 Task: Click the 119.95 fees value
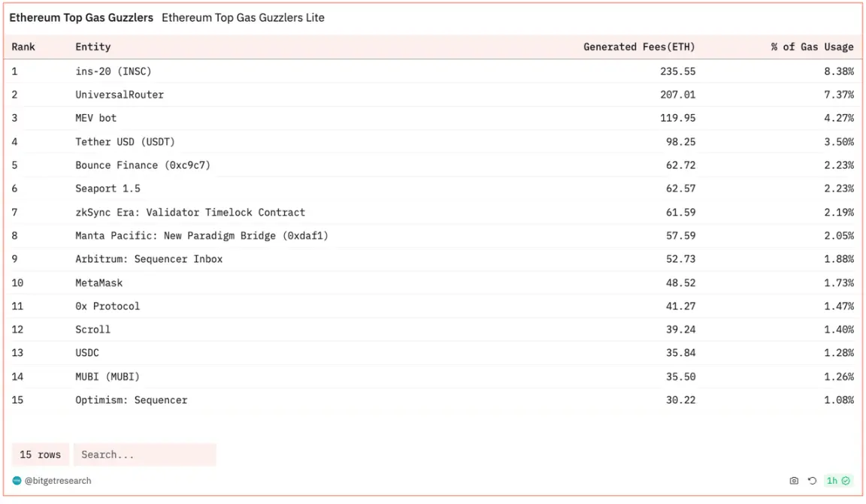point(677,118)
